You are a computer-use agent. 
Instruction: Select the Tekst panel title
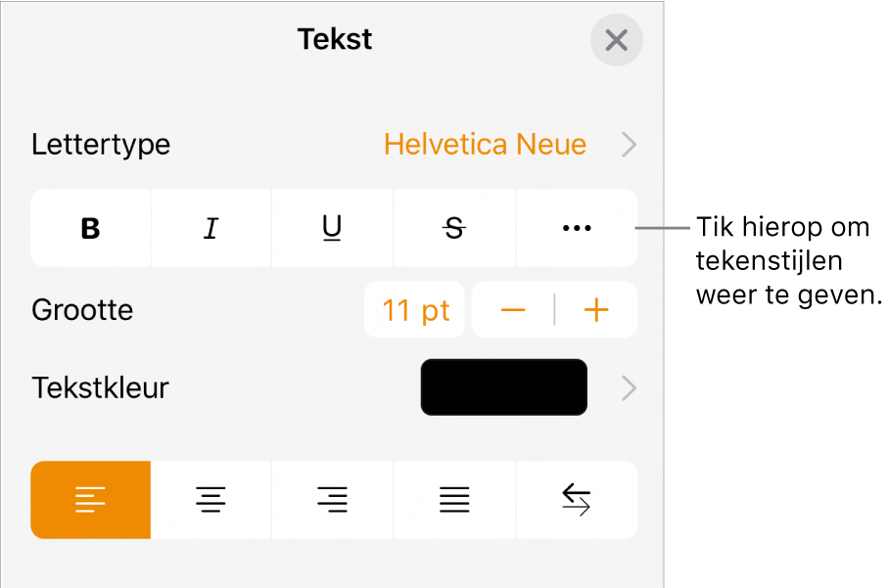(334, 39)
